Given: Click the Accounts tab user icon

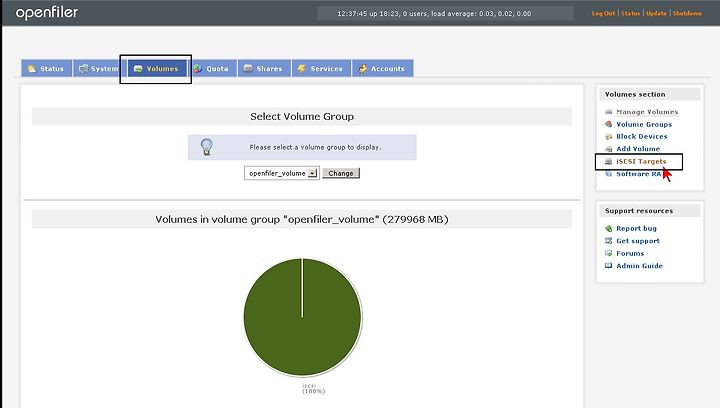Looking at the screenshot, I should [362, 69].
